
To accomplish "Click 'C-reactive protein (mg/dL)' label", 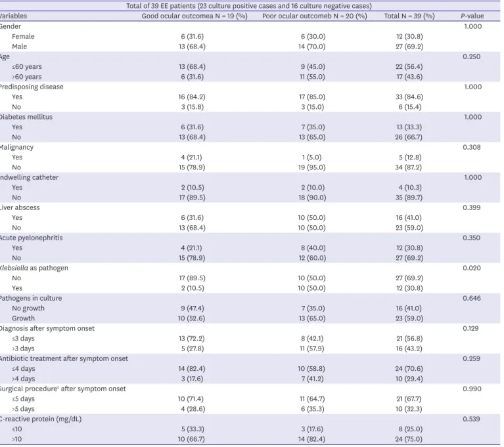I will click(41, 419).
